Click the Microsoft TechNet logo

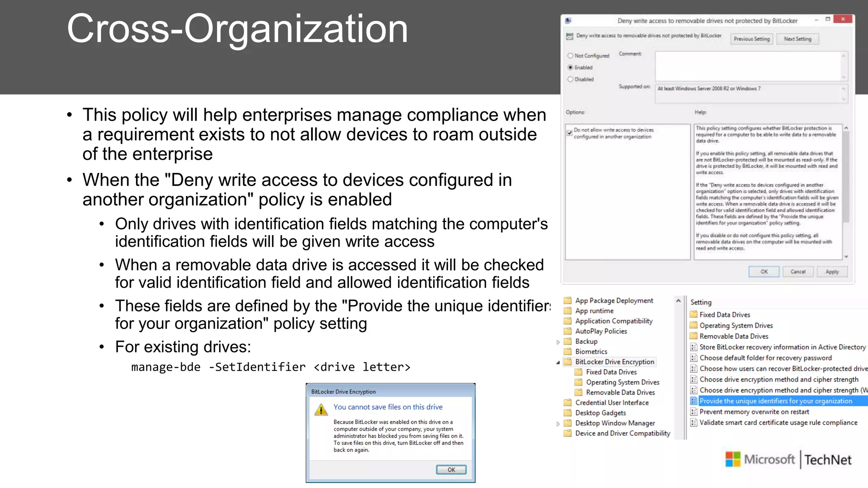pos(788,460)
